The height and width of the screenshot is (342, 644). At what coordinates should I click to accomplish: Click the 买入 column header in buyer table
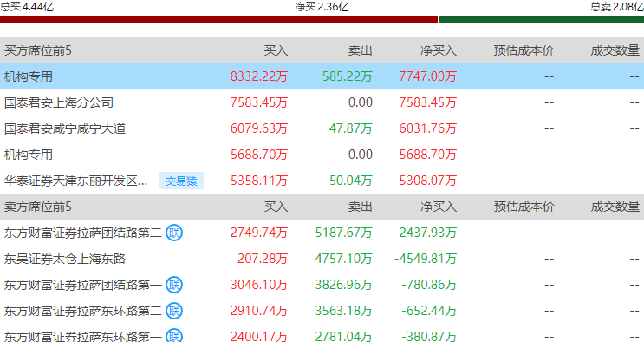[x=276, y=50]
